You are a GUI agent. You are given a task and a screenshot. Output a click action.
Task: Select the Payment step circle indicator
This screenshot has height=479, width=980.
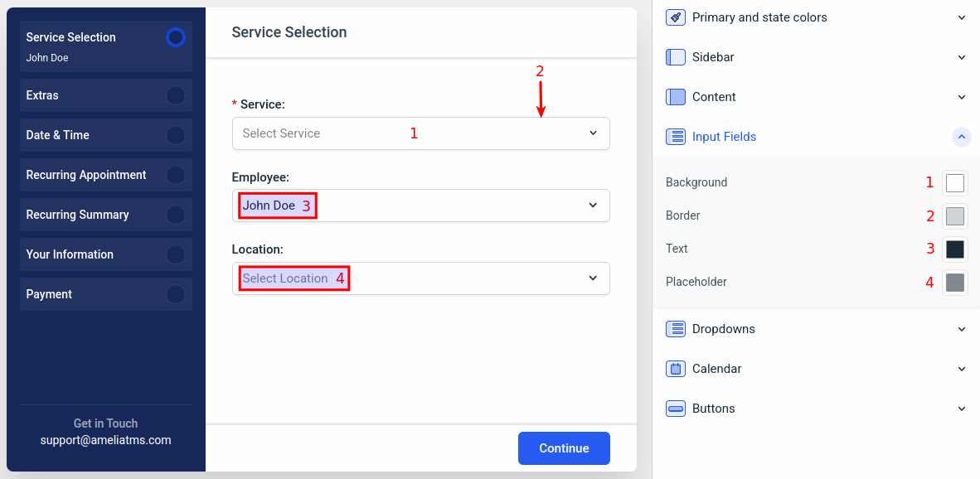(175, 294)
